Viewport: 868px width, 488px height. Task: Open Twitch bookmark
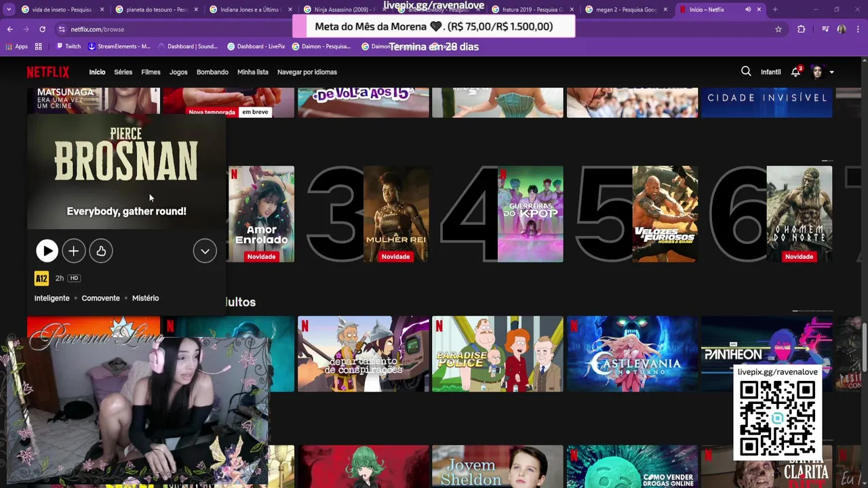click(x=68, y=46)
